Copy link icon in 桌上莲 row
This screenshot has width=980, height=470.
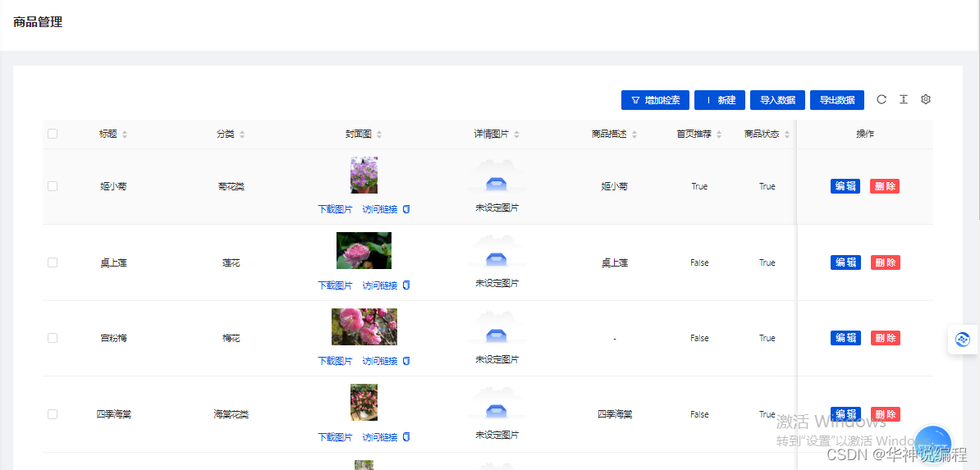point(406,285)
